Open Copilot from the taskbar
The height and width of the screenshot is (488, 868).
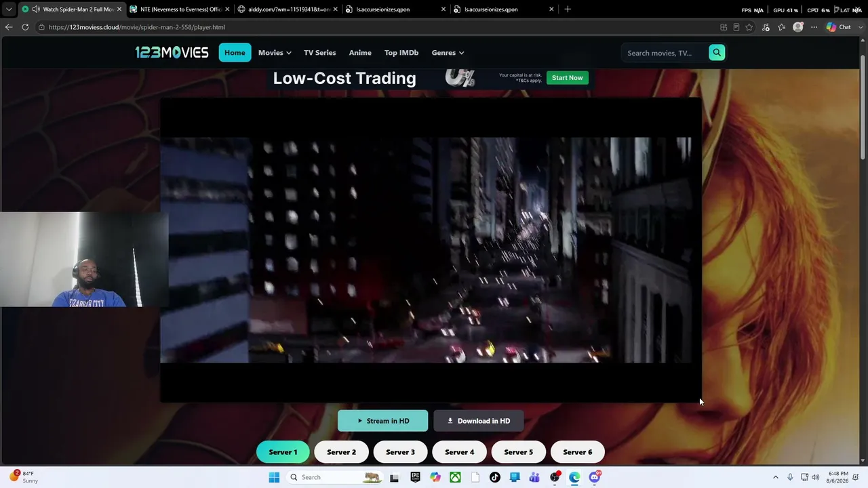coord(435,477)
